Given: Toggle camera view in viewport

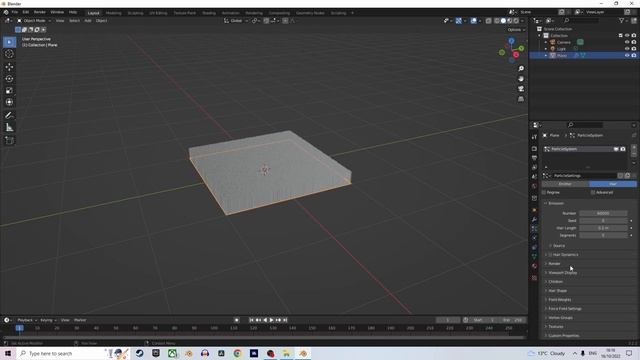Looking at the screenshot, I should (521, 89).
